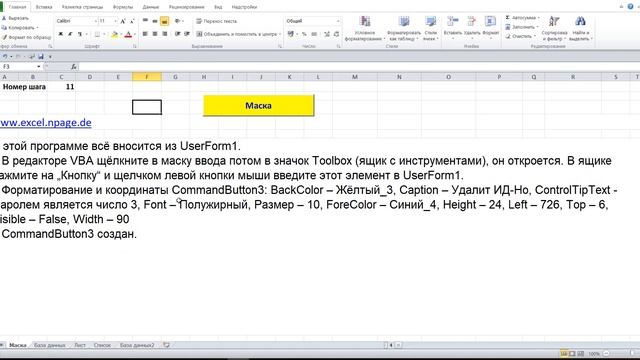Align cell content to middle
640x360 pixels.
click(x=155, y=21)
